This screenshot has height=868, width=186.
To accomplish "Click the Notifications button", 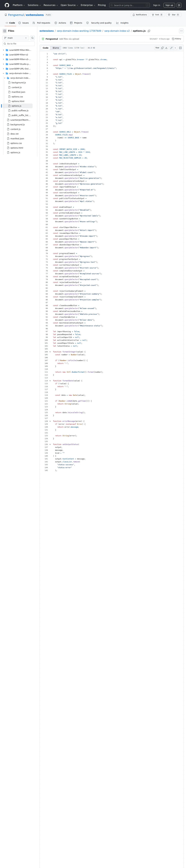I will pos(140,15).
